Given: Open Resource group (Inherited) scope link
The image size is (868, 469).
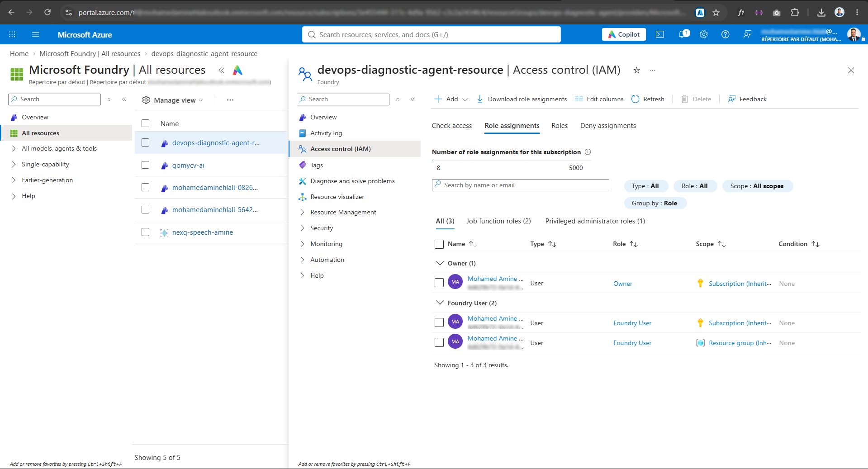Looking at the screenshot, I should click(740, 343).
